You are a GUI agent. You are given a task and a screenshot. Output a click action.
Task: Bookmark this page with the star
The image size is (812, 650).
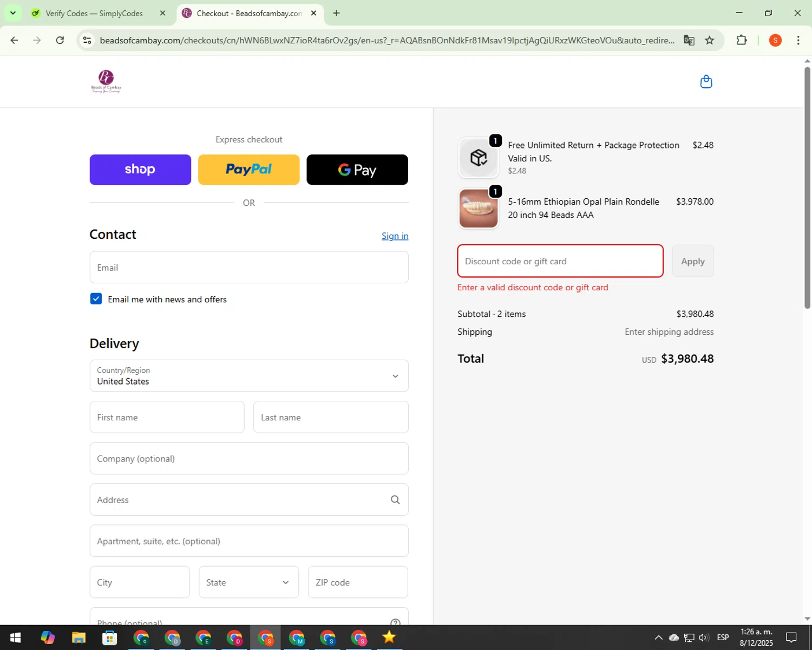pyautogui.click(x=709, y=40)
